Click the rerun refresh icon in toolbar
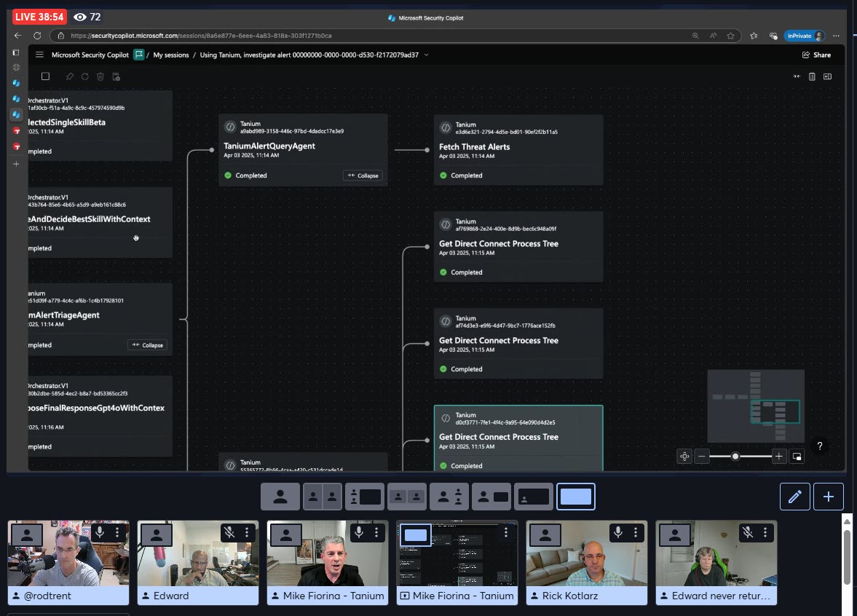This screenshot has height=616, width=857. (x=84, y=76)
